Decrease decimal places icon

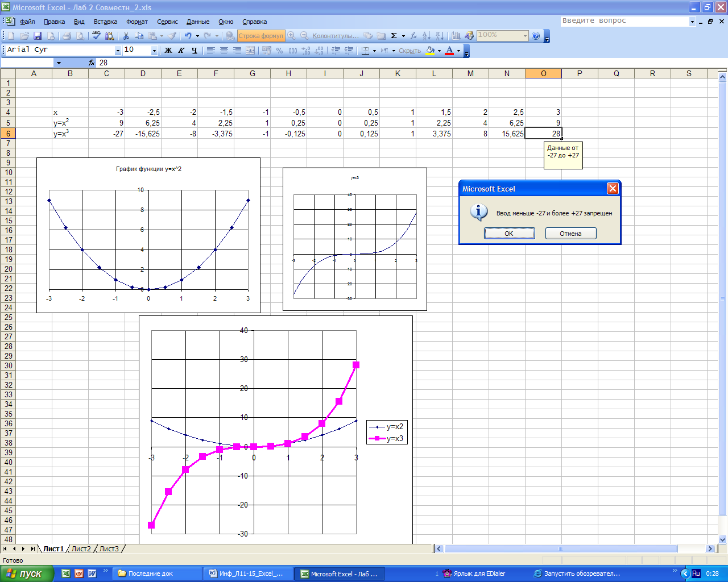point(320,51)
